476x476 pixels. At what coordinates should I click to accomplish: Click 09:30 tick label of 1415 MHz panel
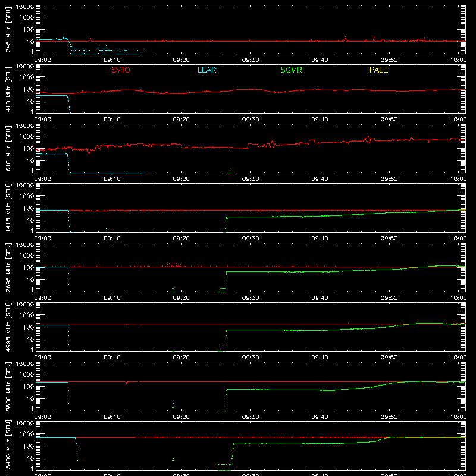click(250, 239)
